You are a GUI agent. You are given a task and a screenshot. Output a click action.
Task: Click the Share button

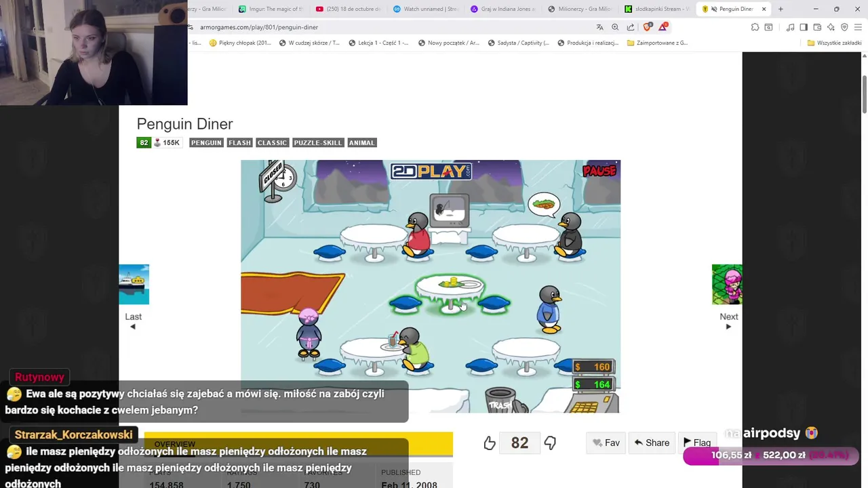[x=652, y=443]
